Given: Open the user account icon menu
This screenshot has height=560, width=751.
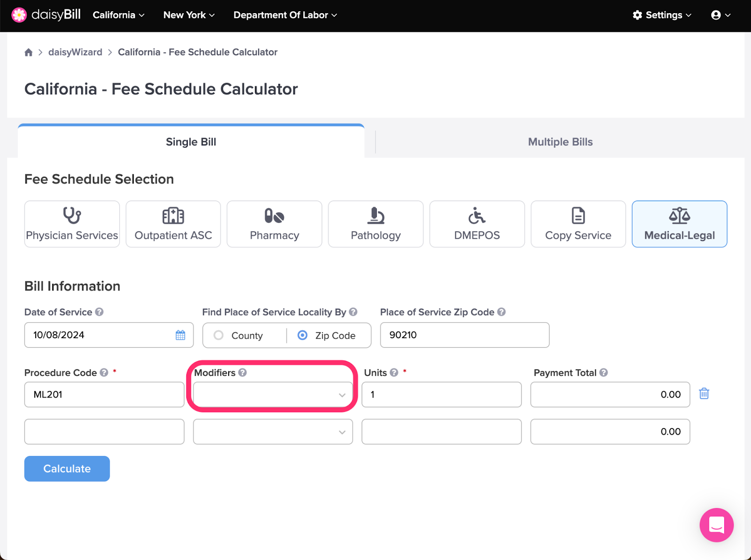Looking at the screenshot, I should point(721,15).
